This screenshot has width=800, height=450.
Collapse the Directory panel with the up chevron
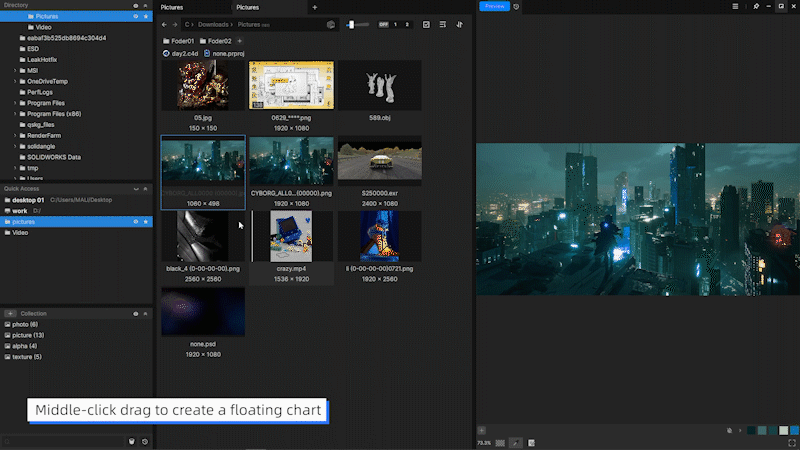[x=145, y=6]
